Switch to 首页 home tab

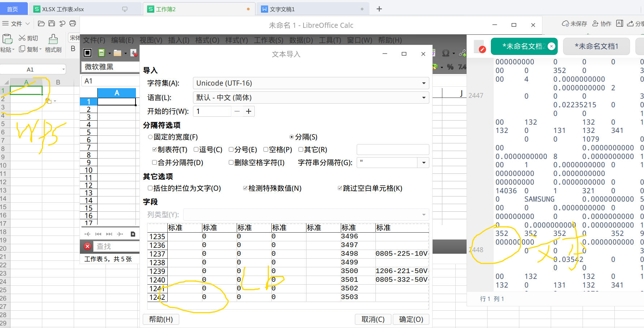pos(13,9)
